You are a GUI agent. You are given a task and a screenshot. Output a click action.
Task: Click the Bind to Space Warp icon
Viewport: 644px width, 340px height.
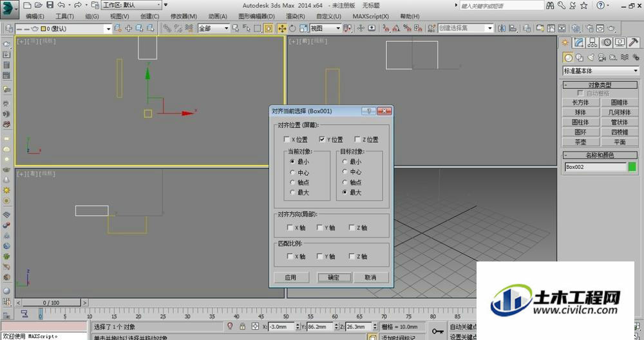click(189, 28)
